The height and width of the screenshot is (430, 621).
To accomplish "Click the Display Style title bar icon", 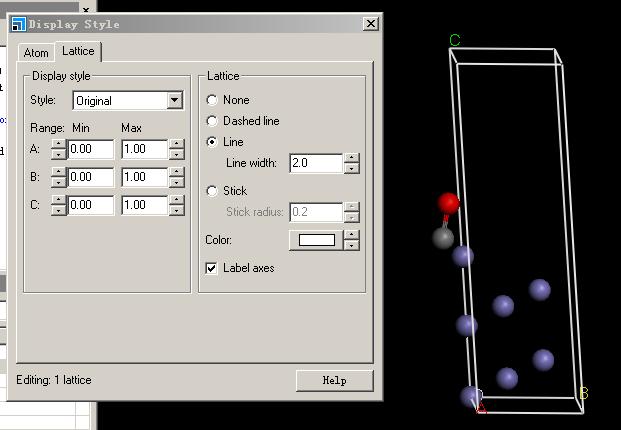I will 18,24.
